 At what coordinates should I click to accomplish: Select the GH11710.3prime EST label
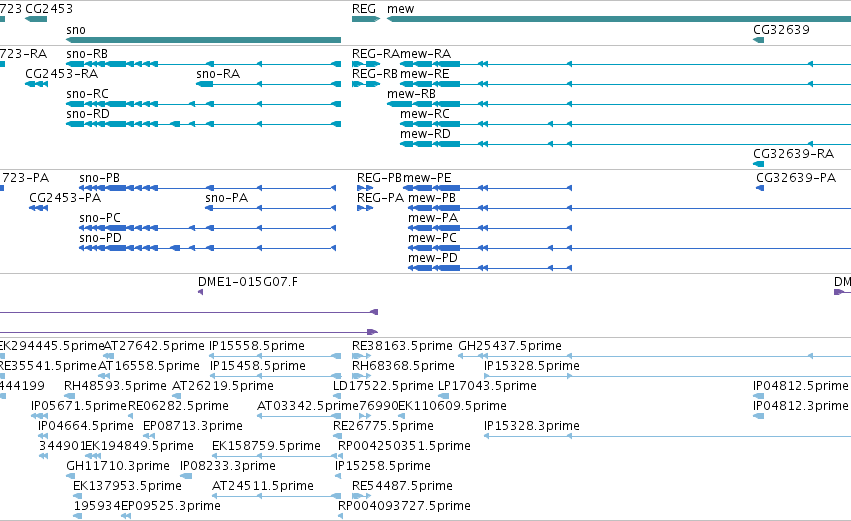[118, 467]
